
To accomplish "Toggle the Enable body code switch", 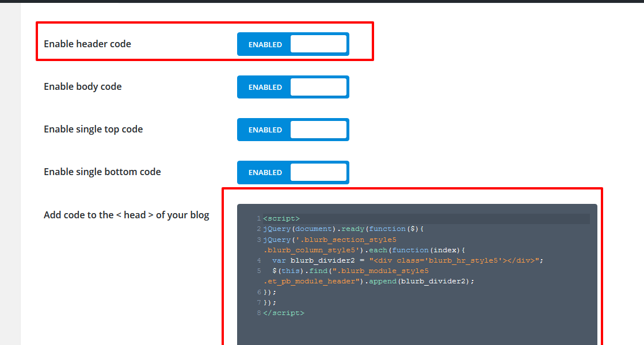I will coord(293,87).
